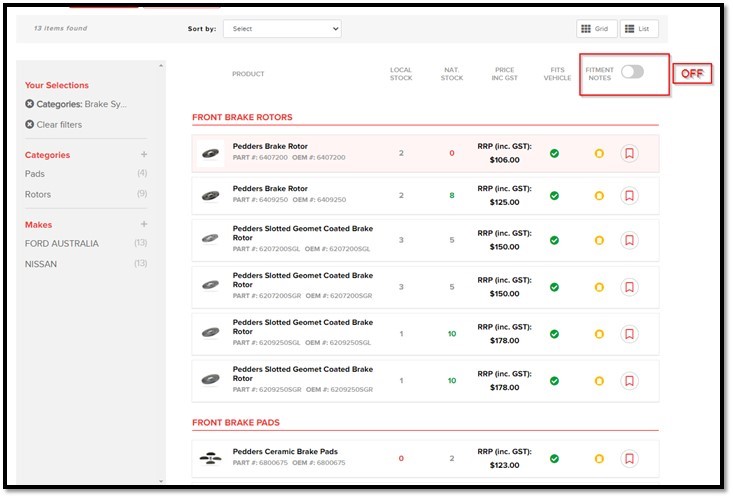733x498 pixels.
Task: Open Pedders Brake Rotor PART # 6409250 title
Action: click(x=270, y=188)
